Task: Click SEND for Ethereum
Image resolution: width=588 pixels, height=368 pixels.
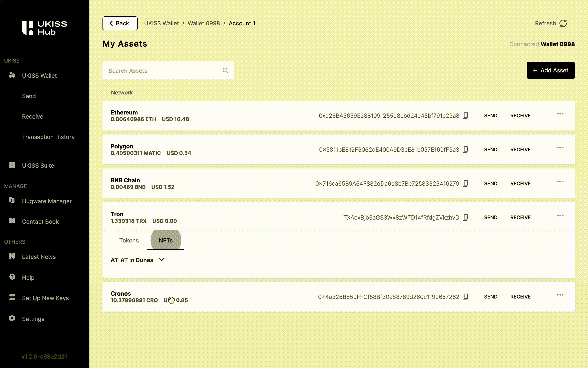Action: (491, 116)
